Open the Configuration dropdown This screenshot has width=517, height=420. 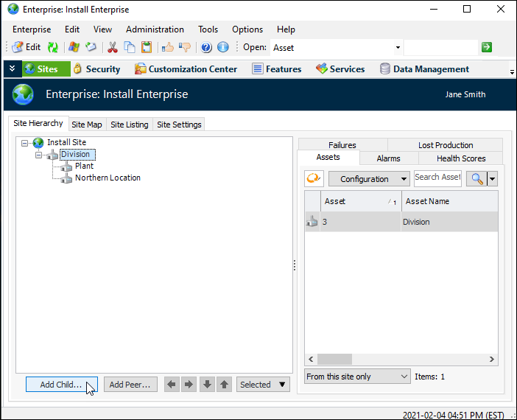[369, 179]
